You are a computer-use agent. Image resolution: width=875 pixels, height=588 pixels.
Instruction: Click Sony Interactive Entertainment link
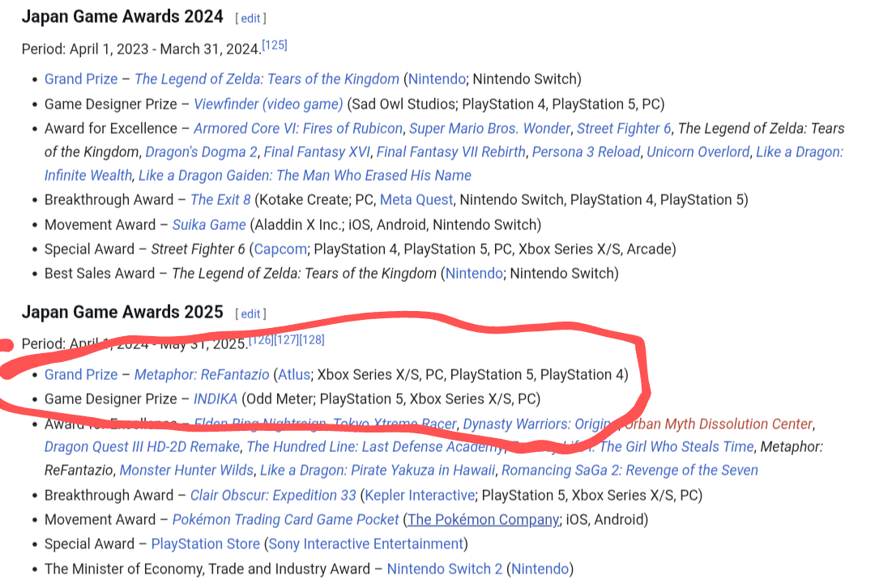point(366,544)
